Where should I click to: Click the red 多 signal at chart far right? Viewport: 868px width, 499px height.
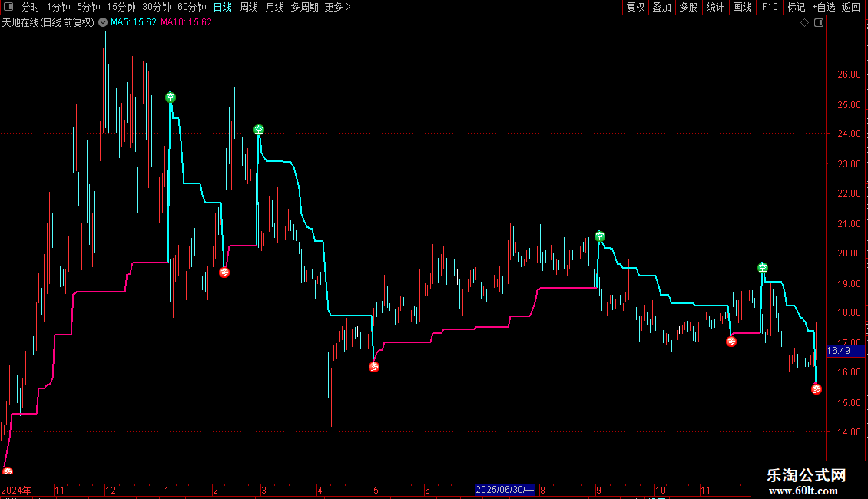817,389
